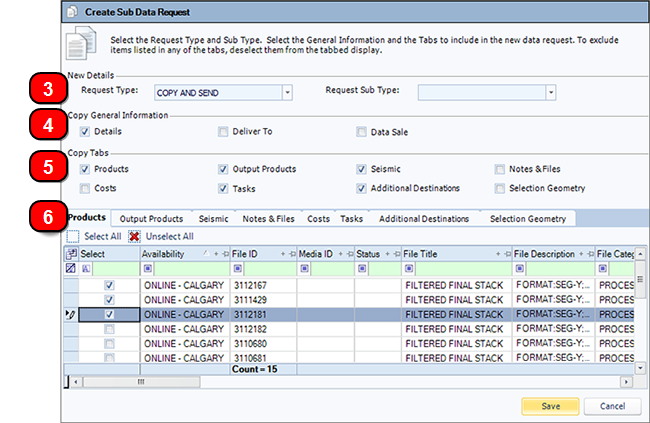Check the Selection Geometry checkbox
Image resolution: width=650 pixels, height=423 pixels.
click(500, 189)
